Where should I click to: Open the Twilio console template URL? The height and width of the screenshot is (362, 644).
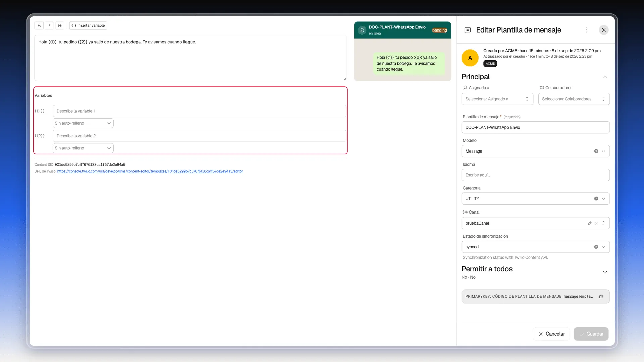pyautogui.click(x=150, y=171)
